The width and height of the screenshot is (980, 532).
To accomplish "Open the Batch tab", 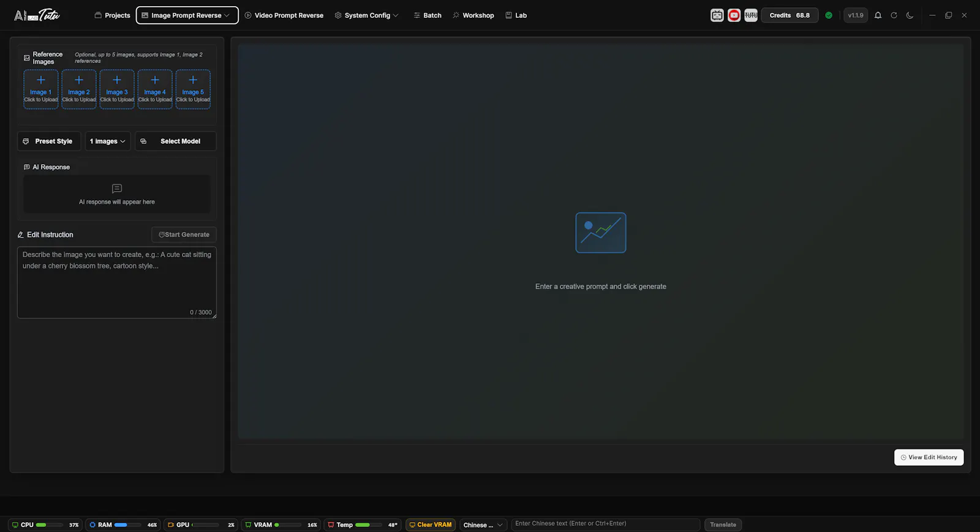I will coord(428,15).
